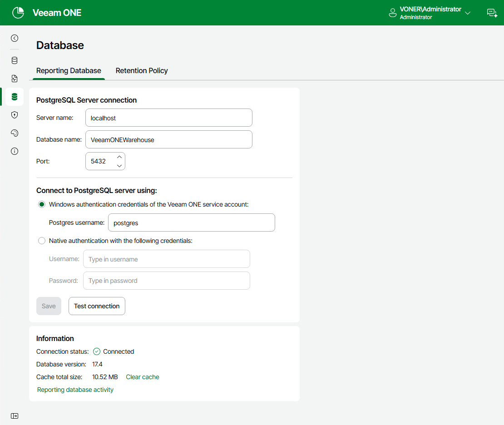Click the cache size value 10.52 MB

pos(105,377)
